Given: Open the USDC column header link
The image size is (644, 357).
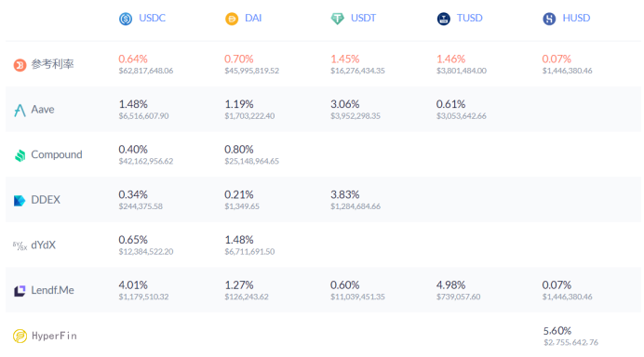Looking at the screenshot, I should tap(152, 18).
